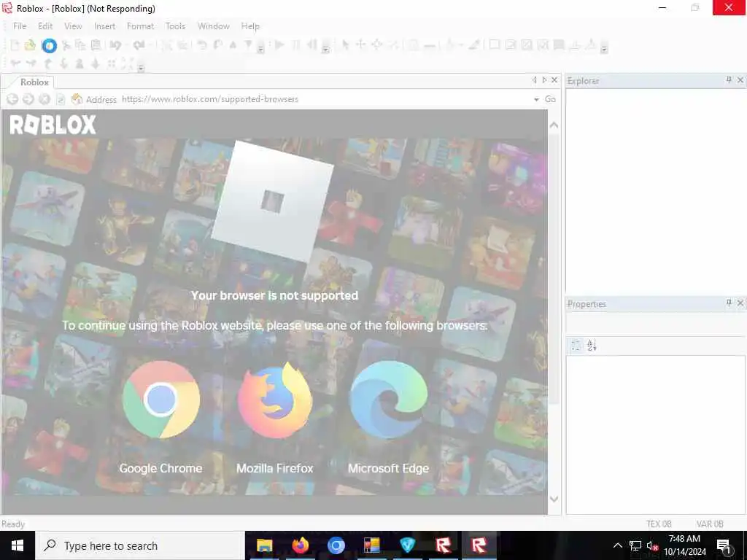Close the Roblox document tab

[554, 80]
